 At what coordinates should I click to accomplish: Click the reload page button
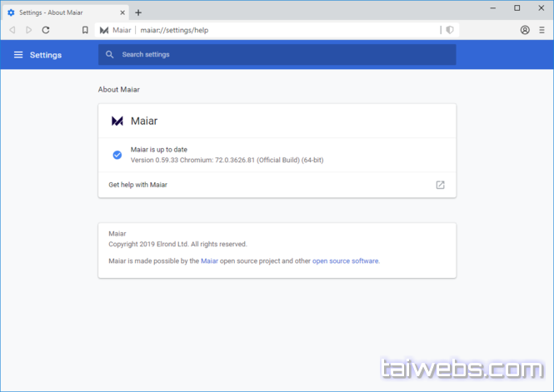pyautogui.click(x=45, y=30)
